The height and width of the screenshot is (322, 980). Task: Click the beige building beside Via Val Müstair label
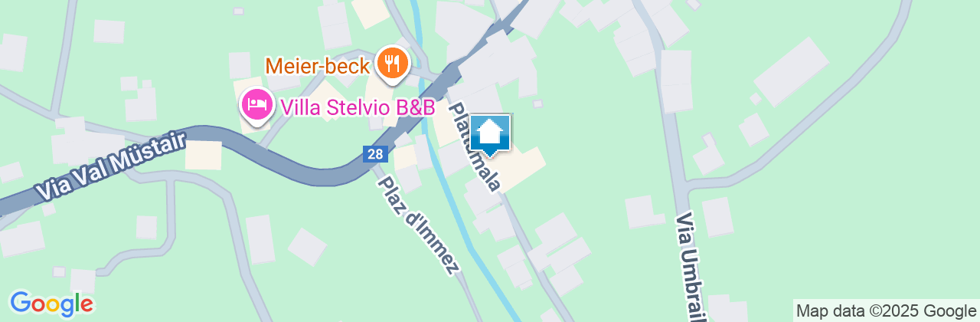pyautogui.click(x=204, y=155)
